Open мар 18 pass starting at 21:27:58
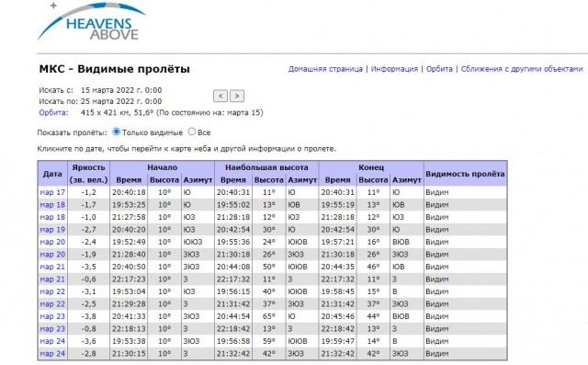Viewport: 588px width, 365px height. point(52,217)
